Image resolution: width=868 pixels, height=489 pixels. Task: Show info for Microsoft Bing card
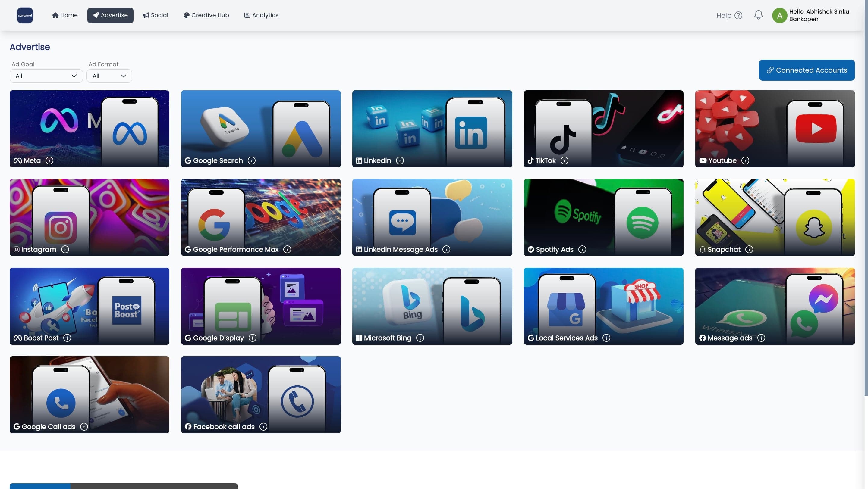(420, 338)
